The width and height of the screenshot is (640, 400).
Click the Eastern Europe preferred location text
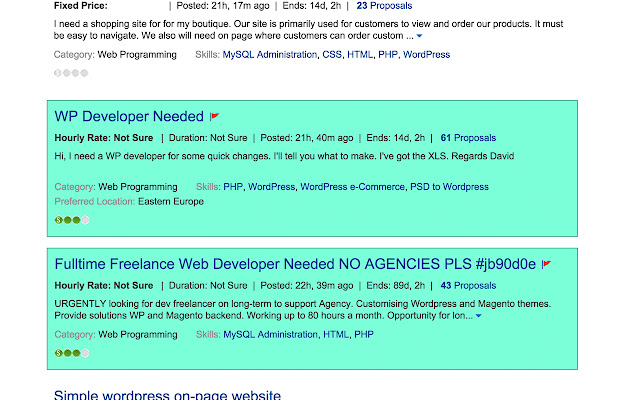pos(171,202)
